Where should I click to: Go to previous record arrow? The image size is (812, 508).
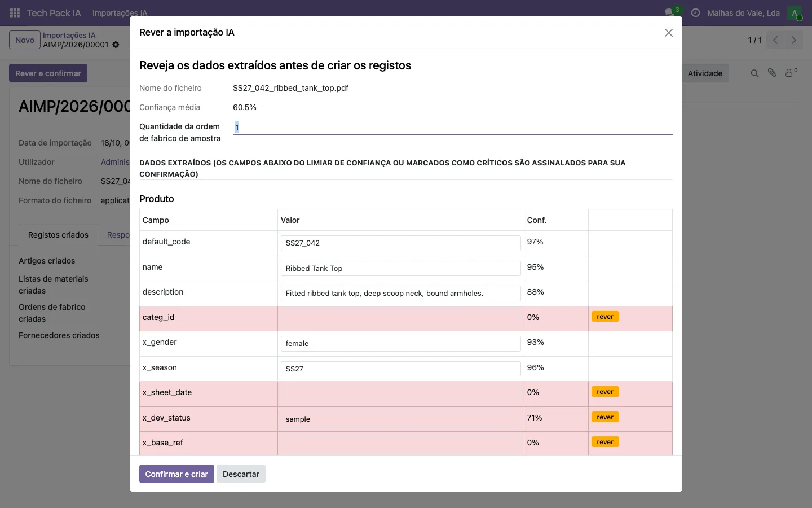(775, 40)
